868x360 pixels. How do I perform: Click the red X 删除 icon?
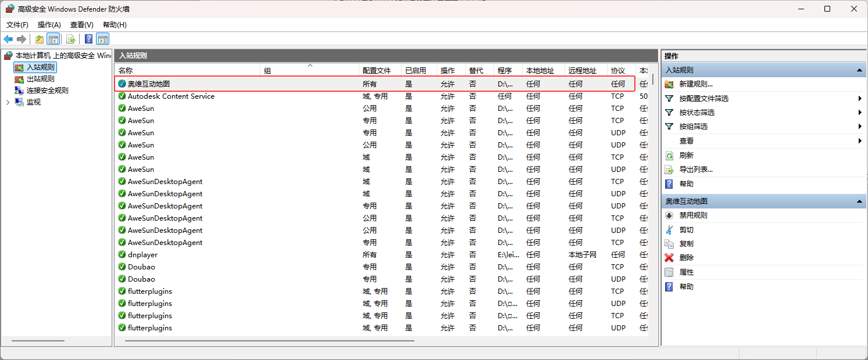tap(669, 258)
